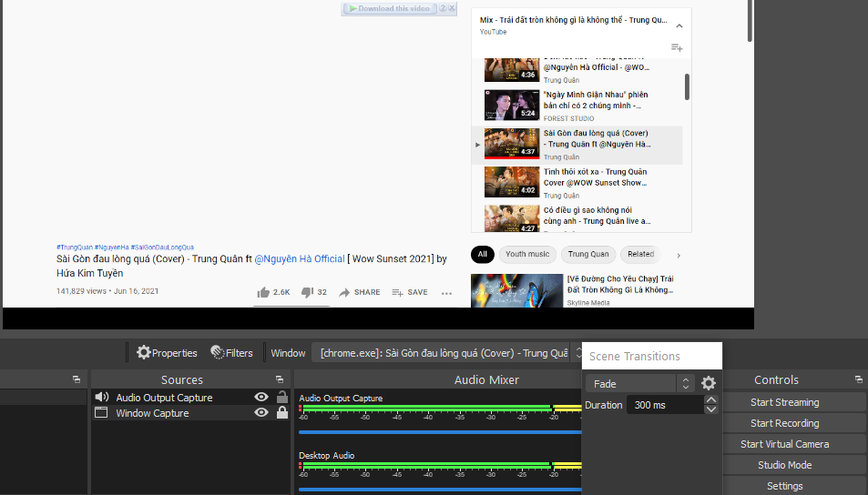Collapse the YouTube Mix playlist chevron

point(679,26)
